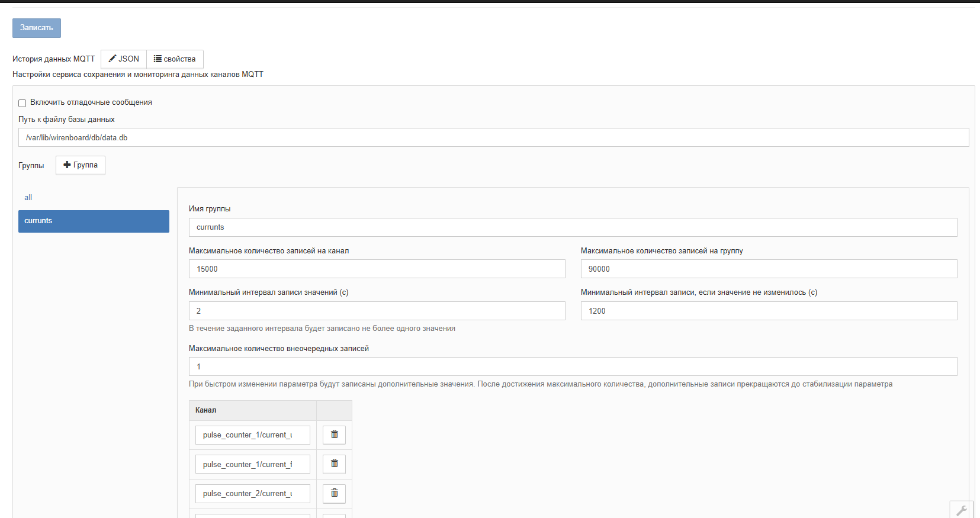Remove the pulse_counter_2/current_u channel via trash icon
Image resolution: width=980 pixels, height=518 pixels.
[x=334, y=493]
